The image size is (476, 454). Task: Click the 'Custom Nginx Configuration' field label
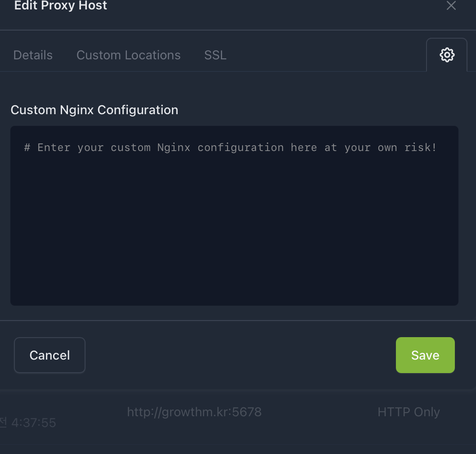pyautogui.click(x=94, y=110)
